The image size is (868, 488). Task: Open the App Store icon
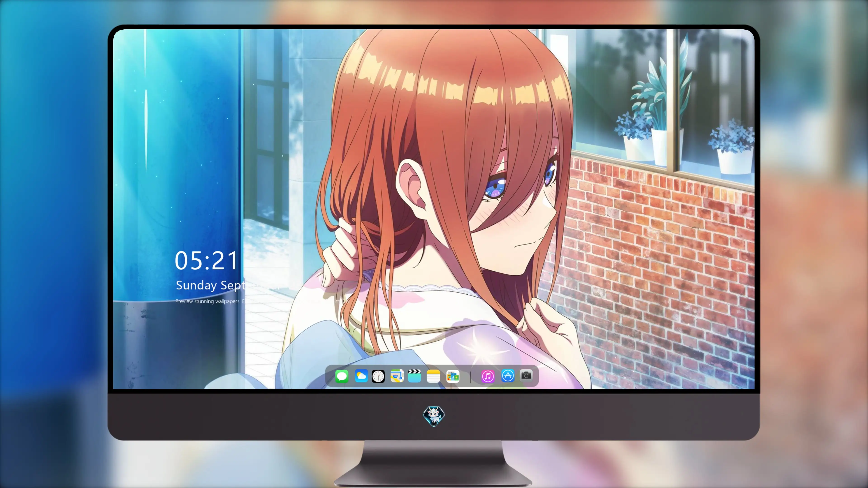click(508, 375)
